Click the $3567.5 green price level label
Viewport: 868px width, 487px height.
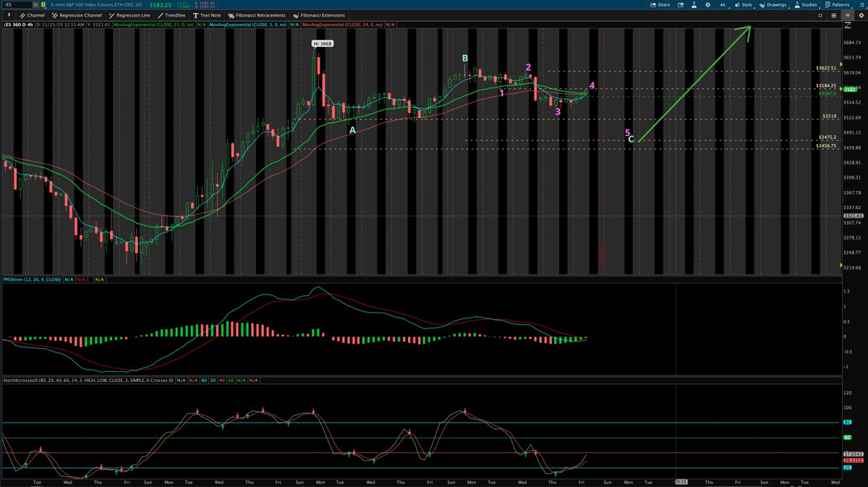point(827,93)
